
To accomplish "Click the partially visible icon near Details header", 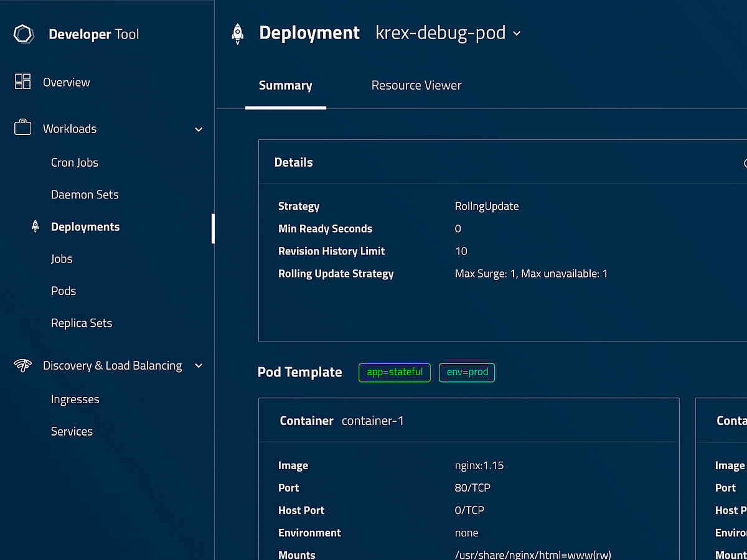I will pyautogui.click(x=745, y=162).
